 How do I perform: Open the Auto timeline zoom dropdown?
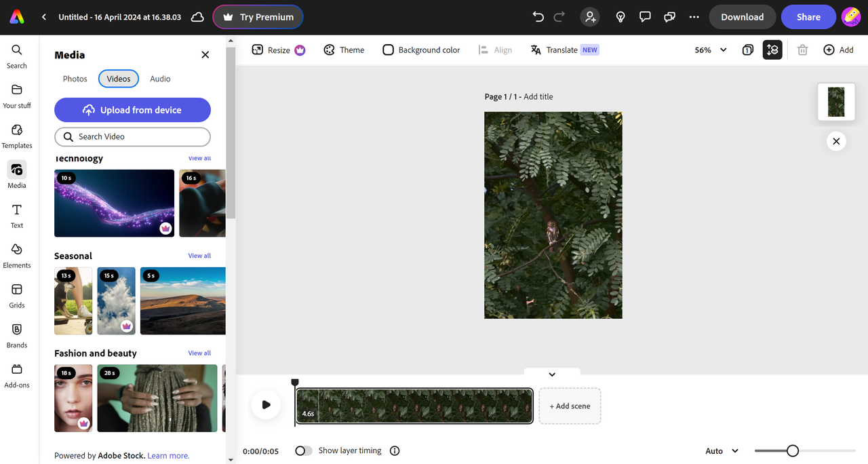722,451
